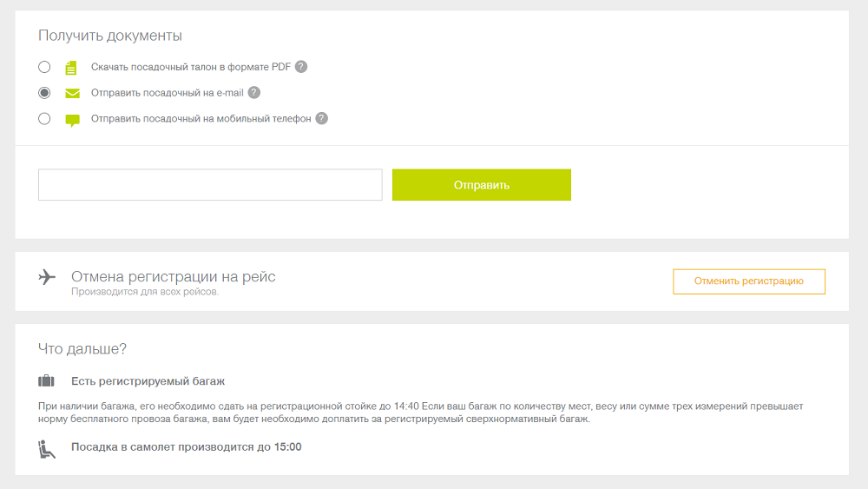868x489 pixels.
Task: Choose the send to mobile phone radio button
Action: click(x=44, y=119)
